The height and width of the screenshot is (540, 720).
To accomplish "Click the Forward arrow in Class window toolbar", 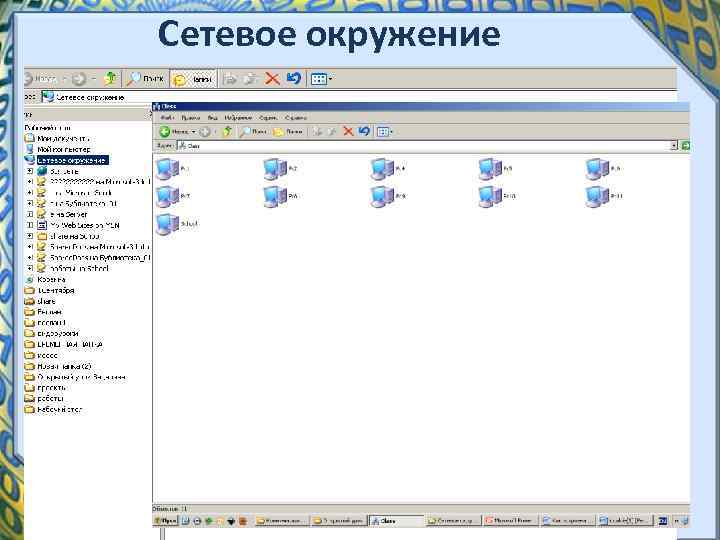I will coord(205,132).
